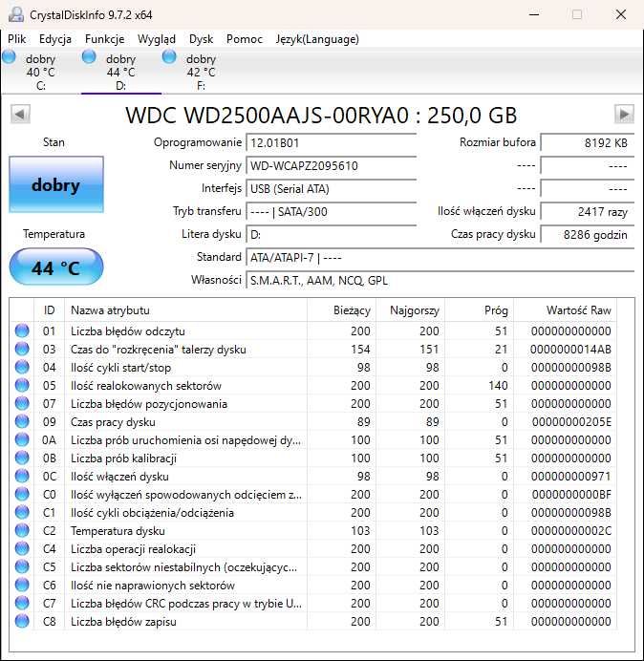Click status icon for attribute 04
The image size is (644, 661).
[x=22, y=367]
